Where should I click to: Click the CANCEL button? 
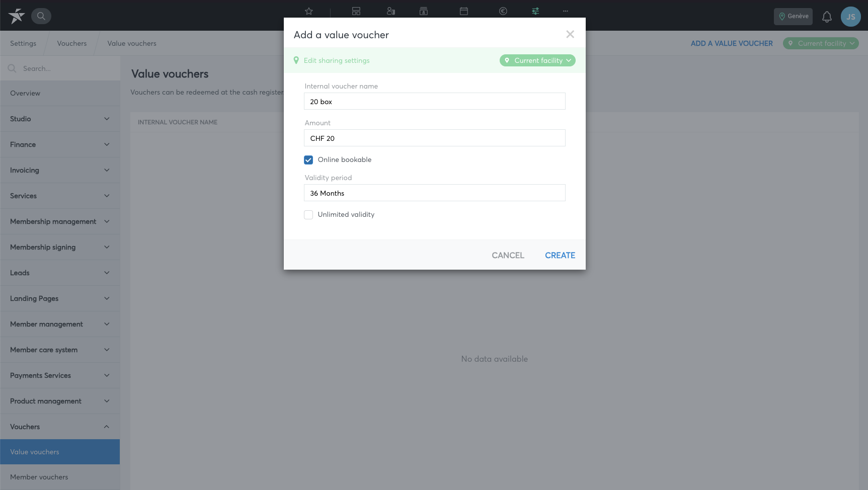tap(508, 256)
